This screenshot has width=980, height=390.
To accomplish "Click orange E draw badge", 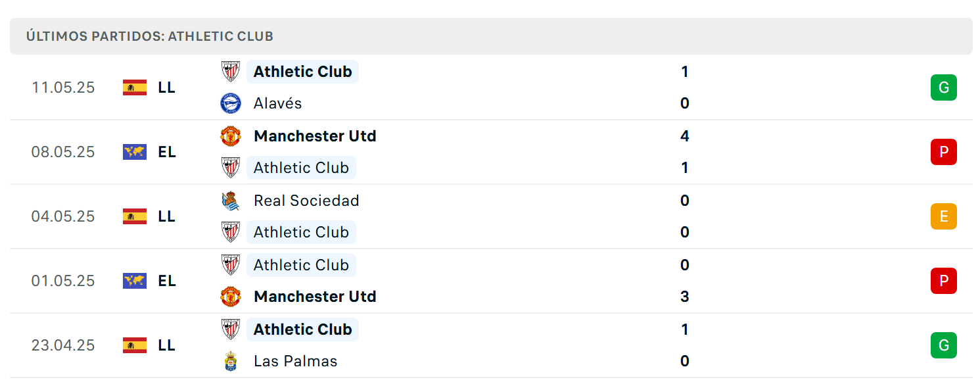I will tap(943, 216).
